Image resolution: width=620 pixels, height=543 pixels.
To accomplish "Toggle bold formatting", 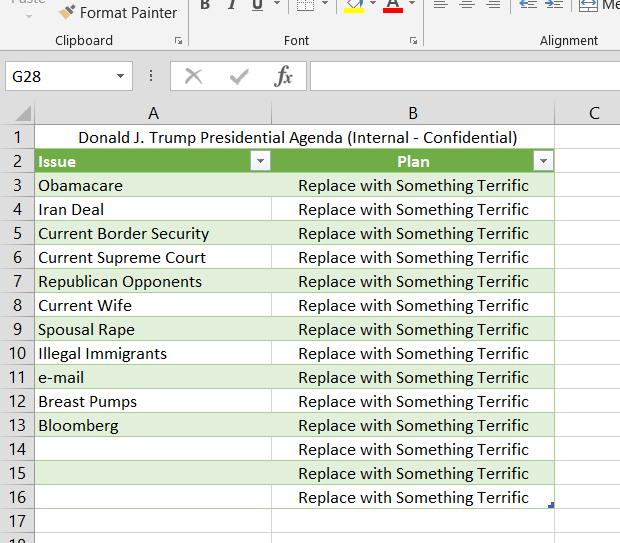I will 205,5.
